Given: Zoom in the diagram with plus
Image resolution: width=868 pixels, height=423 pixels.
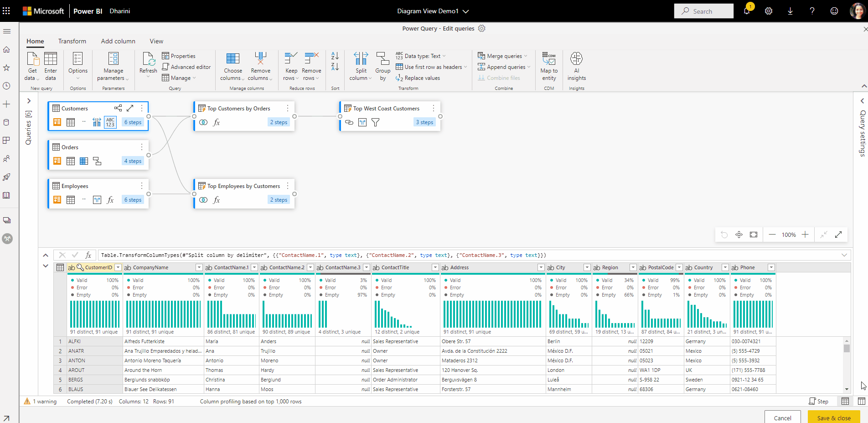Looking at the screenshot, I should pos(805,235).
